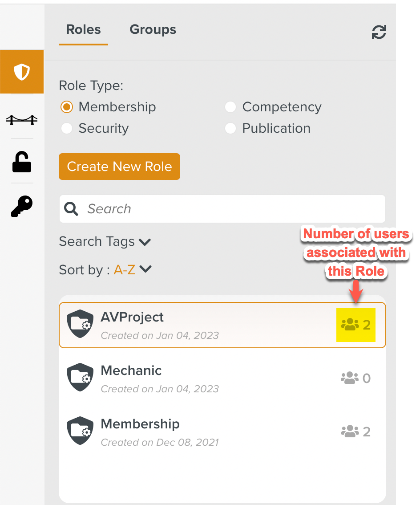Image resolution: width=420 pixels, height=505 pixels.
Task: Click the Membership role users count icon
Action: point(350,432)
